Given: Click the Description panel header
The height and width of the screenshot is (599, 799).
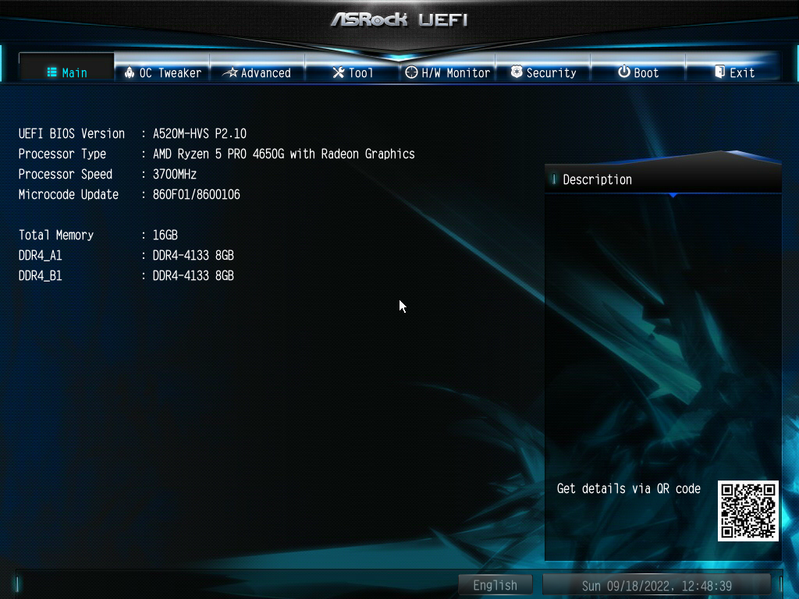Looking at the screenshot, I should 663,179.
